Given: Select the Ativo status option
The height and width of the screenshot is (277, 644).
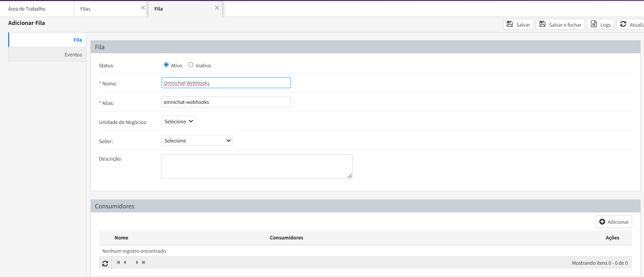Looking at the screenshot, I should tap(166, 65).
